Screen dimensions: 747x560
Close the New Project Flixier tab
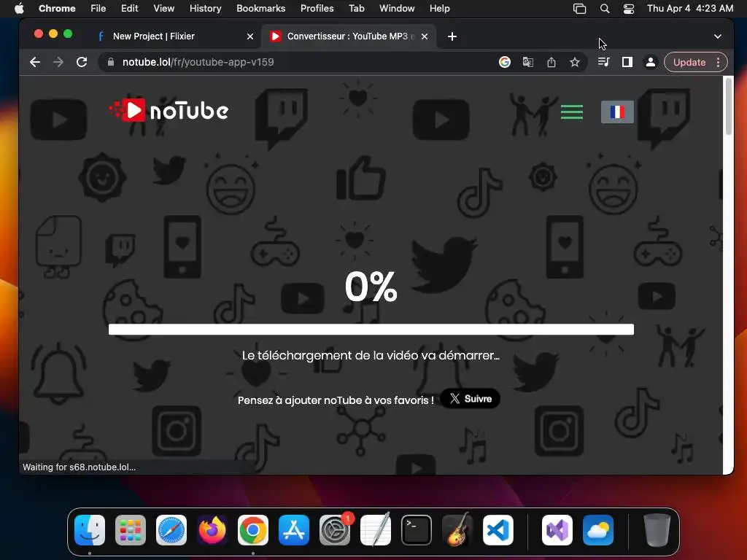pyautogui.click(x=250, y=36)
